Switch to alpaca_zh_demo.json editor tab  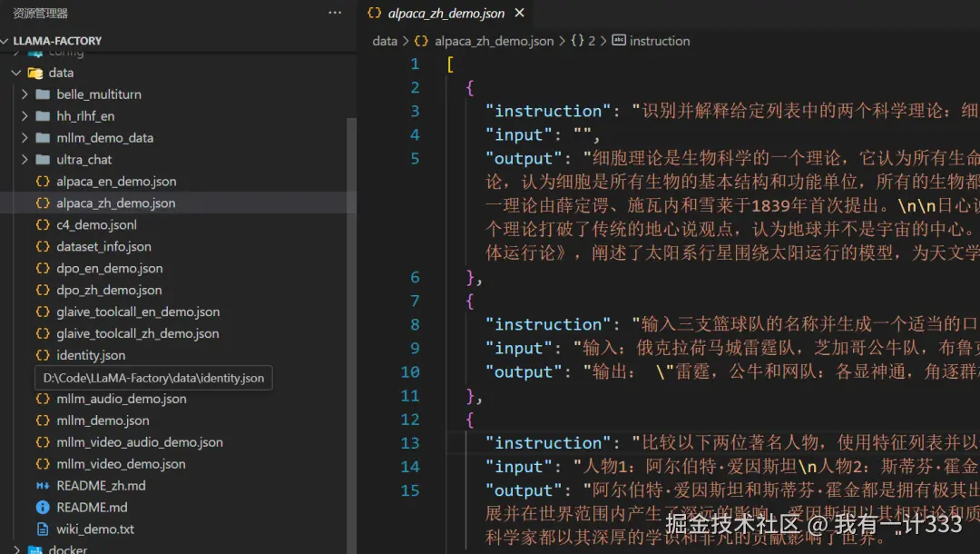446,13
